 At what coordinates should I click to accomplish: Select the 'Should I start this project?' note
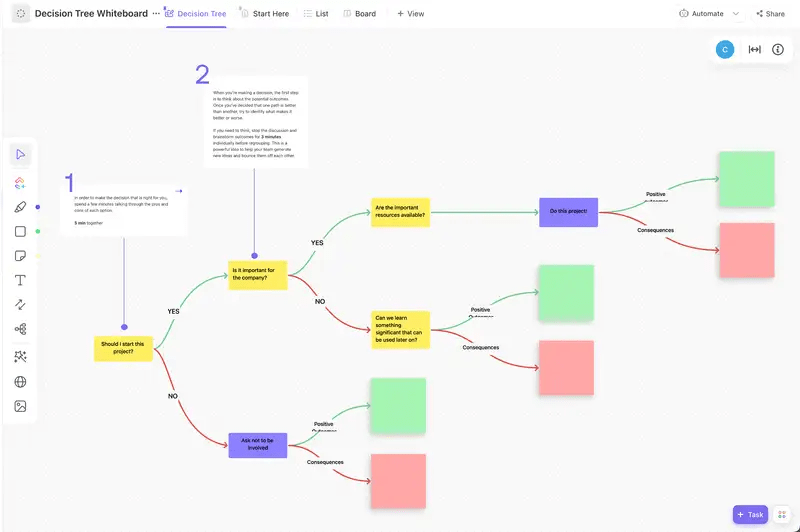point(123,348)
